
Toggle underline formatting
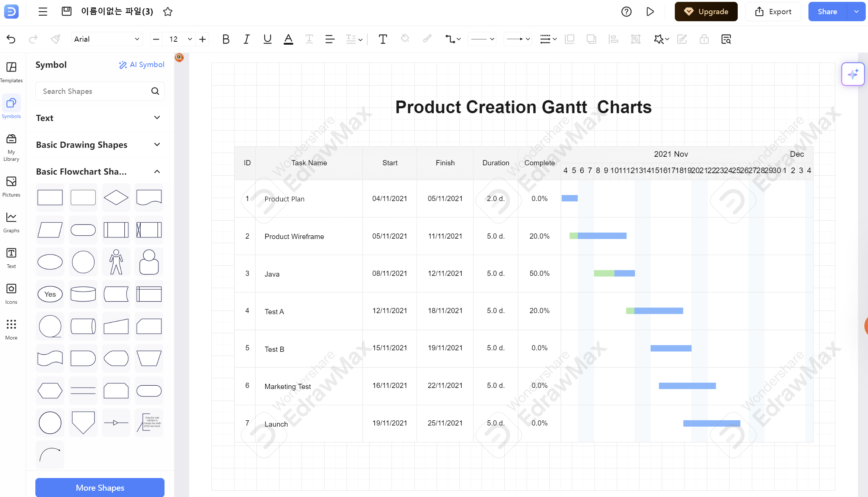coord(267,39)
